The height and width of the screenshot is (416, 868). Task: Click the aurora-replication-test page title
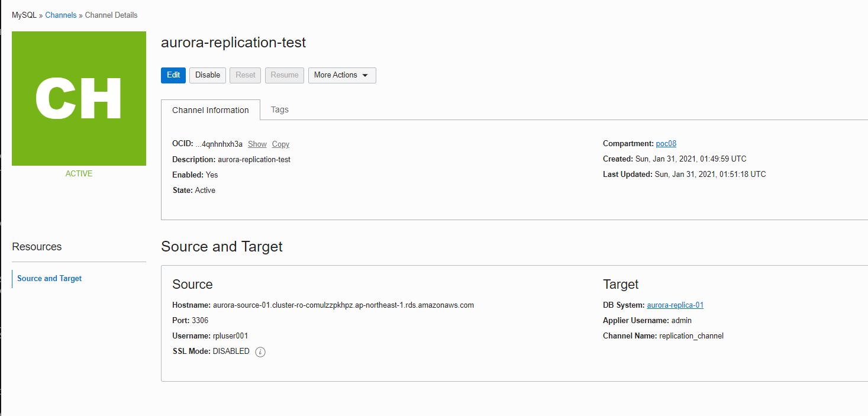[233, 43]
